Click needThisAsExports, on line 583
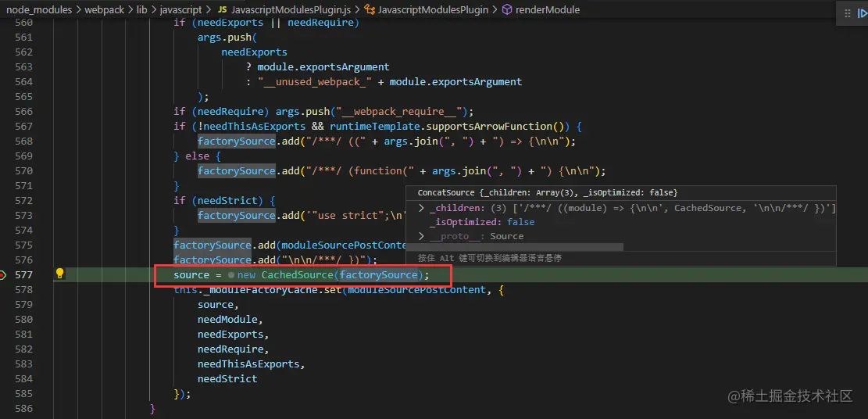 pos(252,364)
